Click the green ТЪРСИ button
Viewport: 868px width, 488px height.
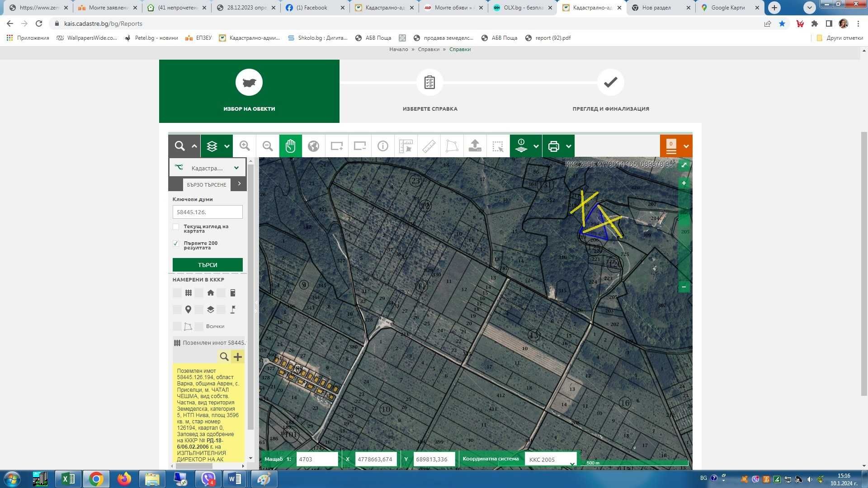(x=208, y=265)
